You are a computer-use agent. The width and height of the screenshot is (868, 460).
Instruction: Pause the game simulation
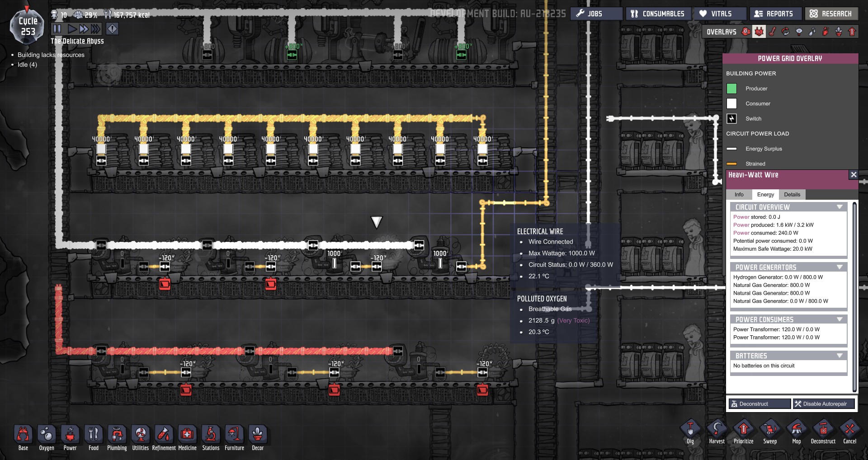[57, 29]
